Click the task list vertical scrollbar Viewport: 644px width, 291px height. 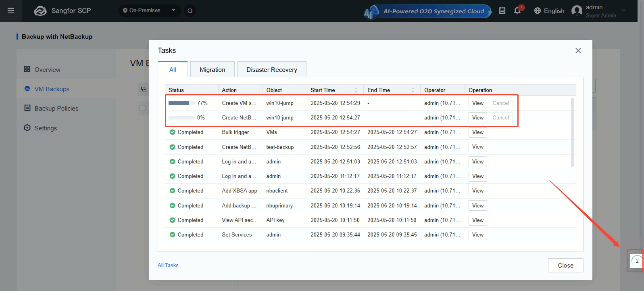click(x=572, y=132)
